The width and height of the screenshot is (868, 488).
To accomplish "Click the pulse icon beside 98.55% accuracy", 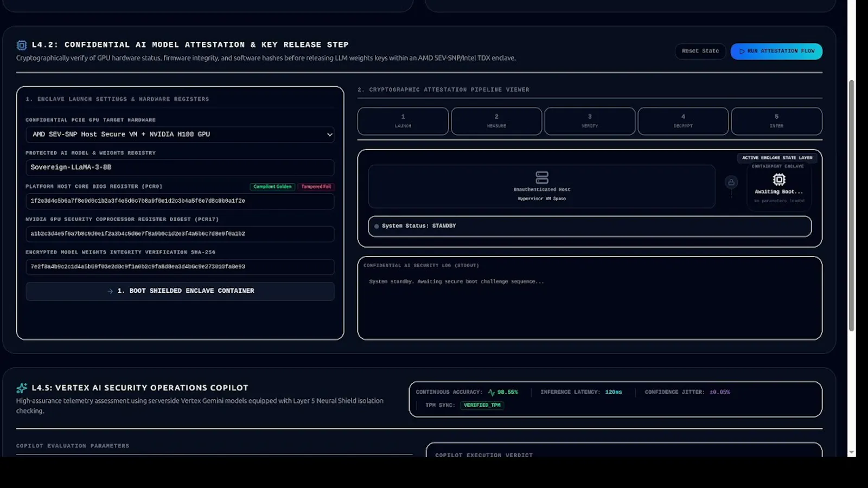I will click(x=491, y=392).
